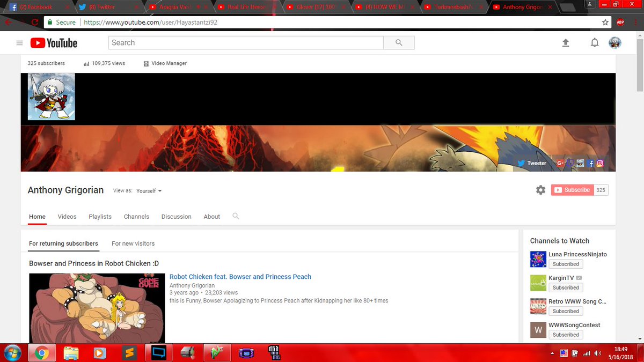Click the channel profile avatar picture
The width and height of the screenshot is (644, 362).
point(52,97)
